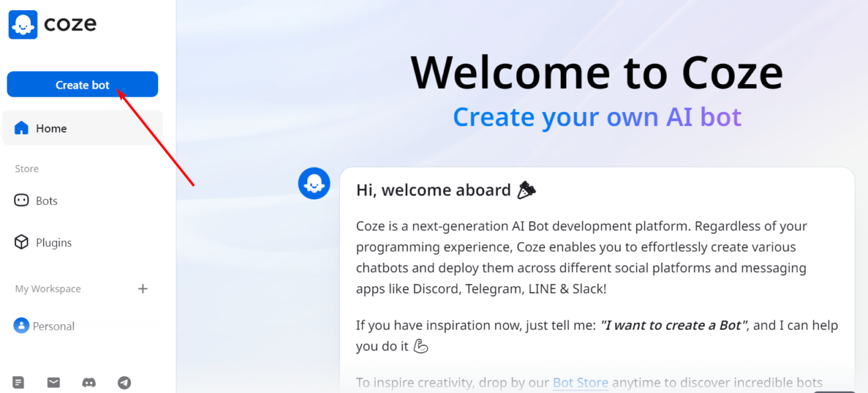Click the Coze logo icon
Viewport: 868px width, 393px height.
point(23,25)
